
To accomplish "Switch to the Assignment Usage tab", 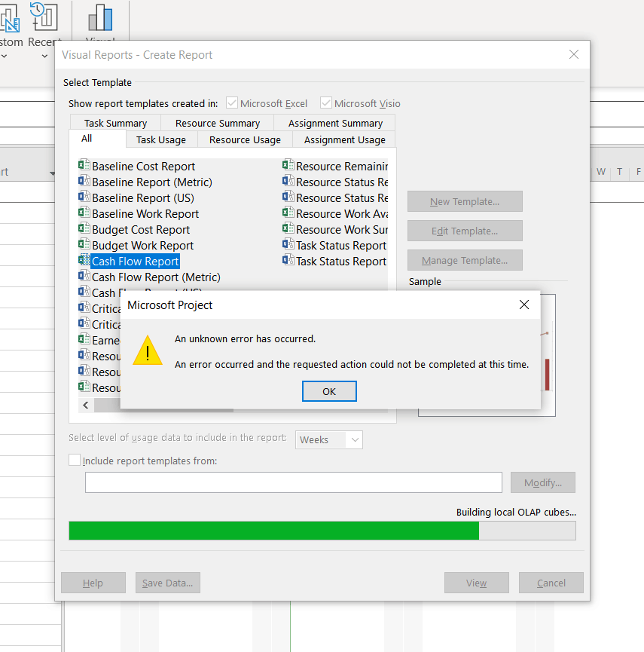I will pyautogui.click(x=344, y=139).
